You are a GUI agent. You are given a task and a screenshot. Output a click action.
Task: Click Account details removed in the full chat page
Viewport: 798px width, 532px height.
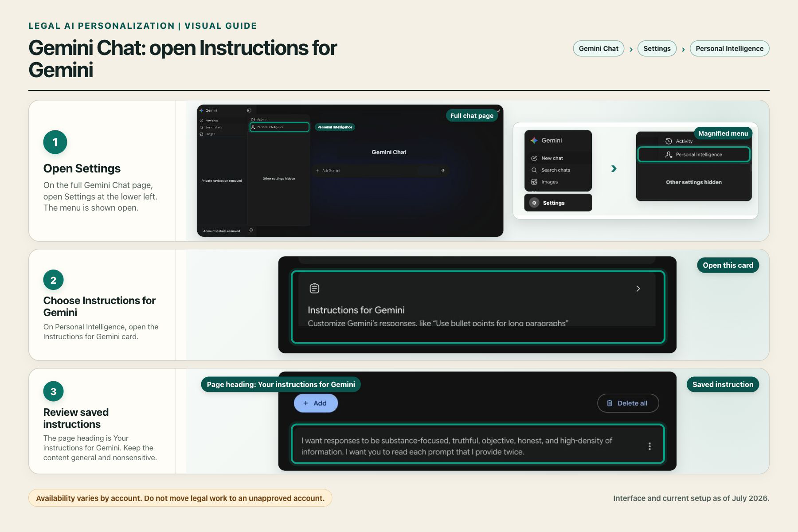click(x=222, y=231)
